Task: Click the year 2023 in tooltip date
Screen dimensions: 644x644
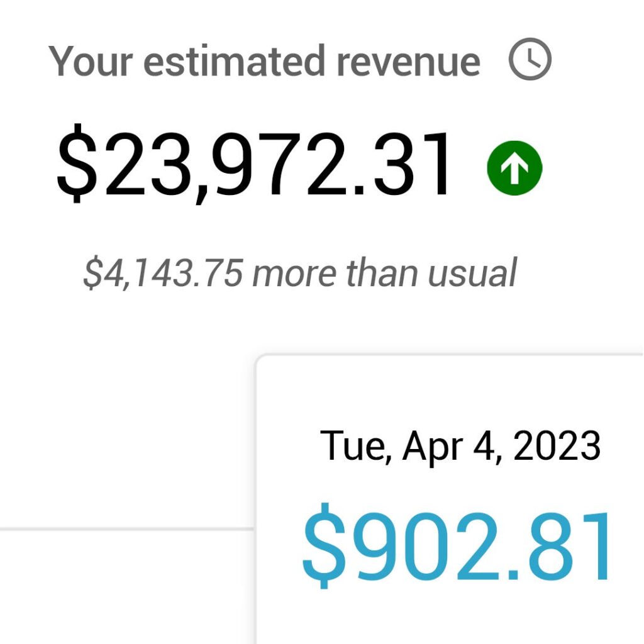Action: [557, 445]
